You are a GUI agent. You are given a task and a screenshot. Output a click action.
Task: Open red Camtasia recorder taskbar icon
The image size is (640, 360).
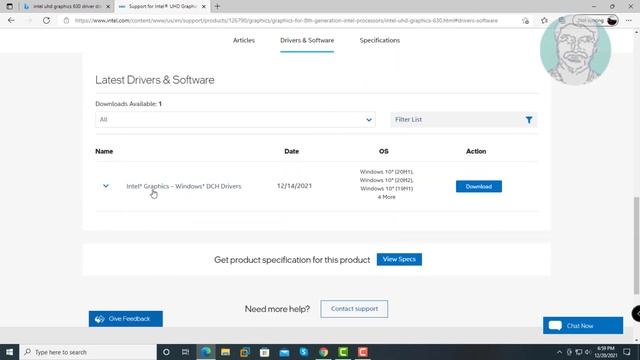pyautogui.click(x=363, y=352)
